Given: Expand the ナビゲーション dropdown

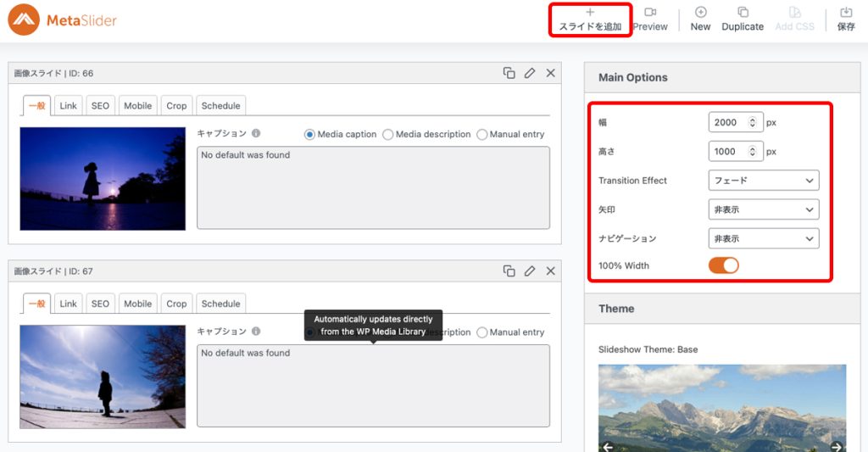Looking at the screenshot, I should pyautogui.click(x=763, y=238).
